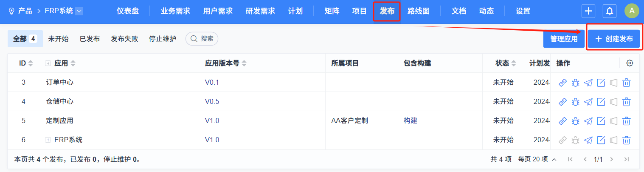Open ERP系统 product dropdown in breadcrumb
The height and width of the screenshot is (172, 644).
pyautogui.click(x=79, y=11)
